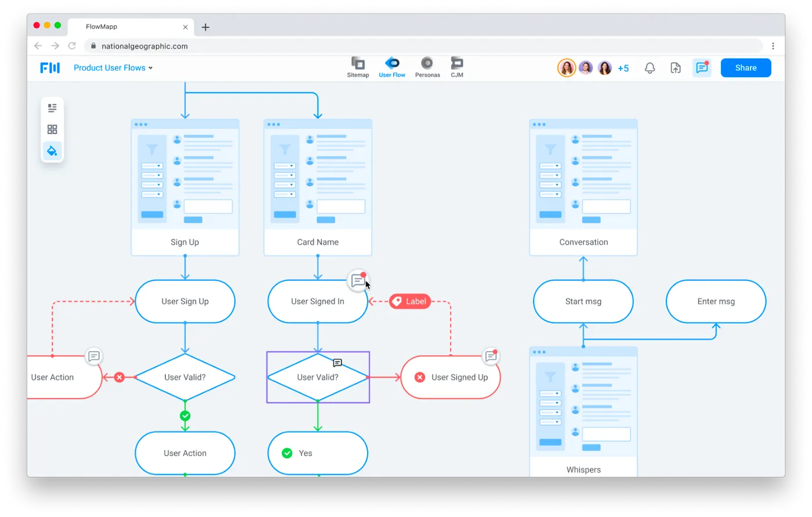Expand the Product User Flows dropdown

pyautogui.click(x=113, y=67)
